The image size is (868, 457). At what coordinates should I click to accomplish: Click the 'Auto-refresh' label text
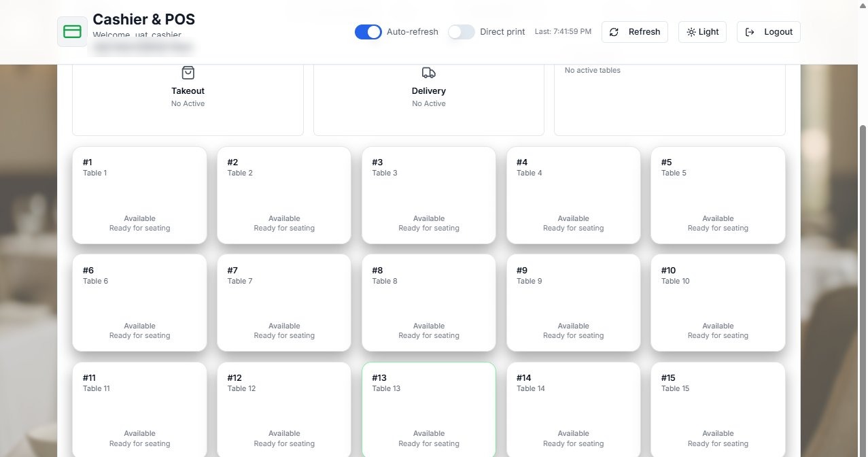click(x=413, y=32)
